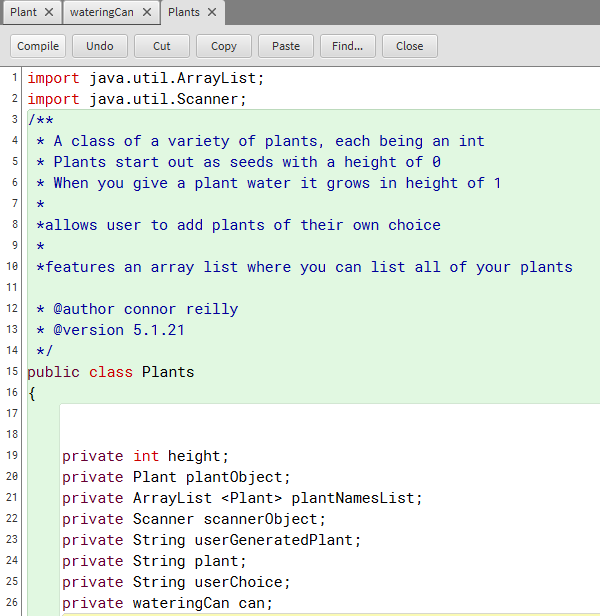Viewport: 600px width, 616px height.
Task: Click the Copy button
Action: [x=224, y=46]
